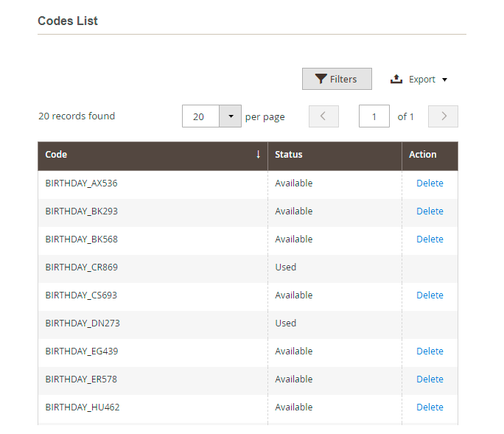Open the per page dropdown arrow

tap(231, 116)
